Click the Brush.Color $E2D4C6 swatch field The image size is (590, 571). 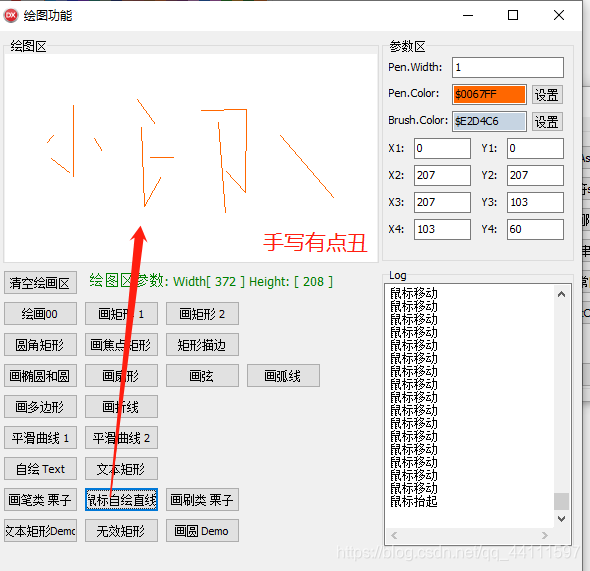pyautogui.click(x=489, y=121)
